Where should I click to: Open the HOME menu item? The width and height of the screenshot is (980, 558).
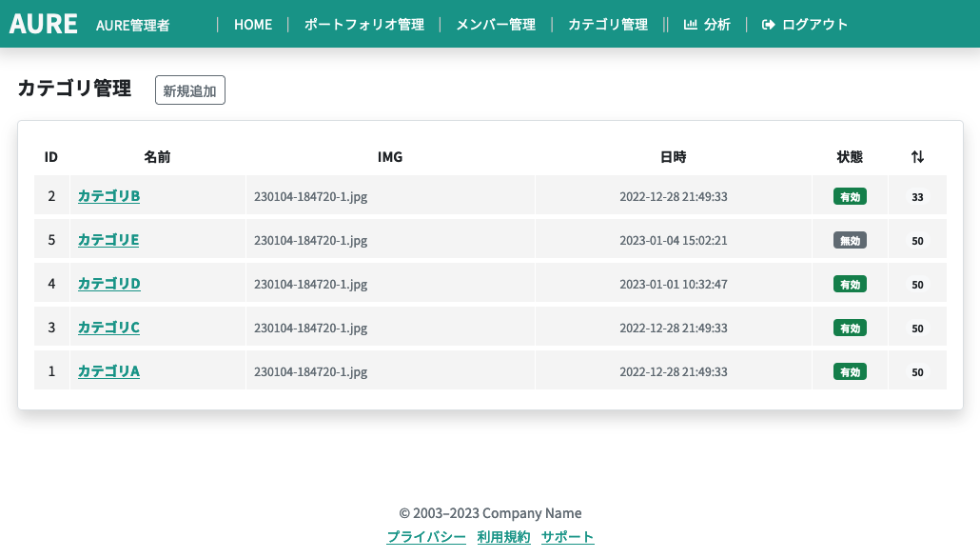coord(252,24)
